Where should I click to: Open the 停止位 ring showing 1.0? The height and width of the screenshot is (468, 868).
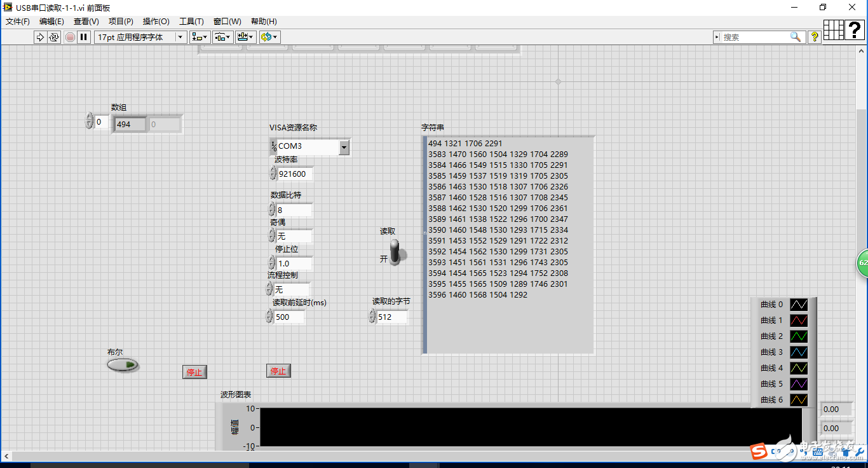tap(294, 263)
